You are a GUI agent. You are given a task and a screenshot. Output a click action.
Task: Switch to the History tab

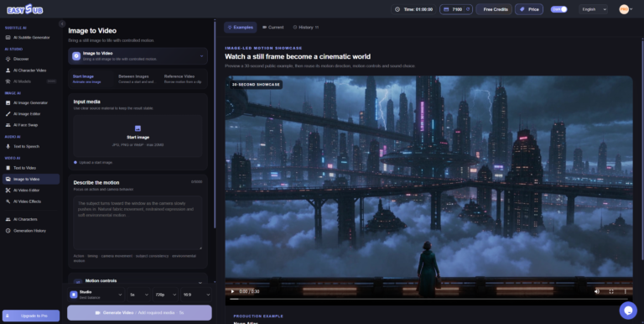pos(306,27)
